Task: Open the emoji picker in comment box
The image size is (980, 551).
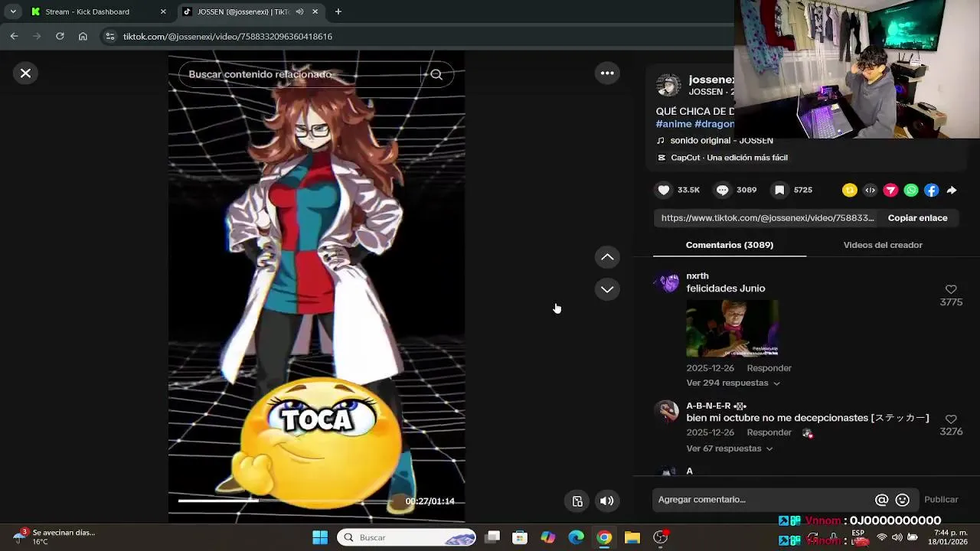Action: pos(903,500)
